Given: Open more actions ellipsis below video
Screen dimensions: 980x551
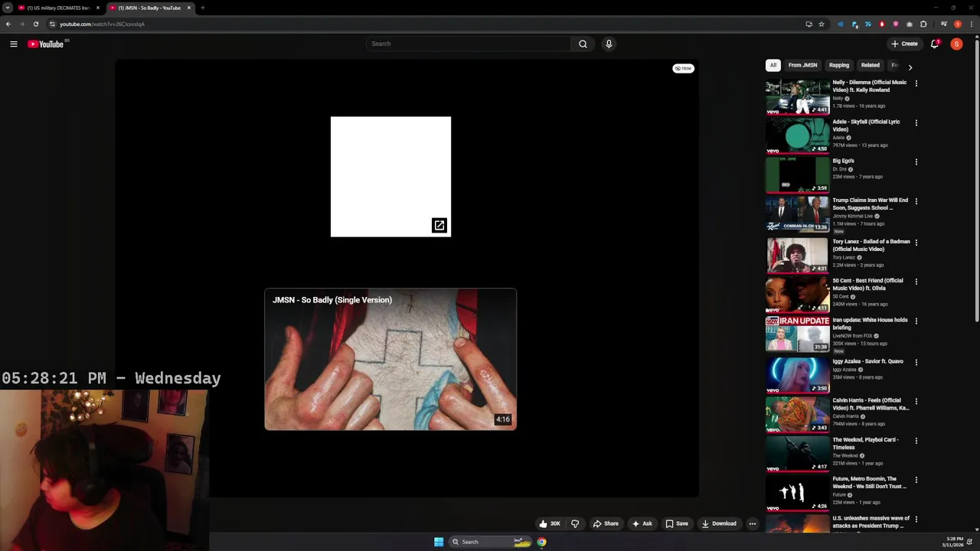Looking at the screenshot, I should [x=753, y=523].
